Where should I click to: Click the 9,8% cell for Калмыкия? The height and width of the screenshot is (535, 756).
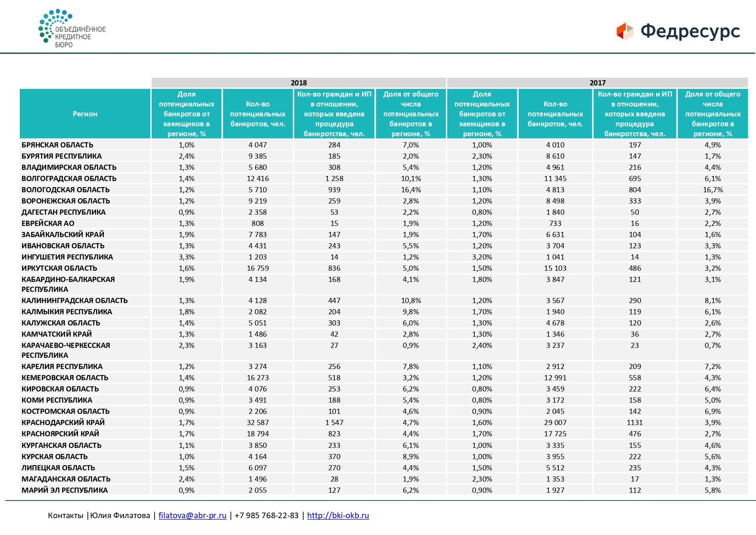(411, 312)
